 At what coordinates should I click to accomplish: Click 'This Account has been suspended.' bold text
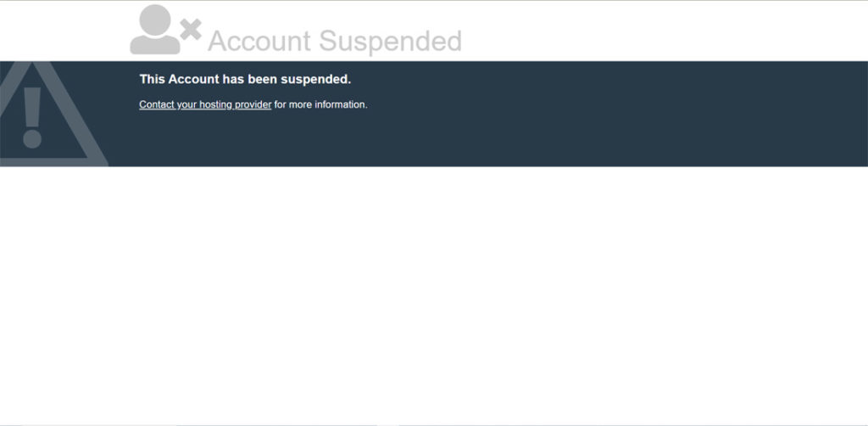[x=245, y=79]
